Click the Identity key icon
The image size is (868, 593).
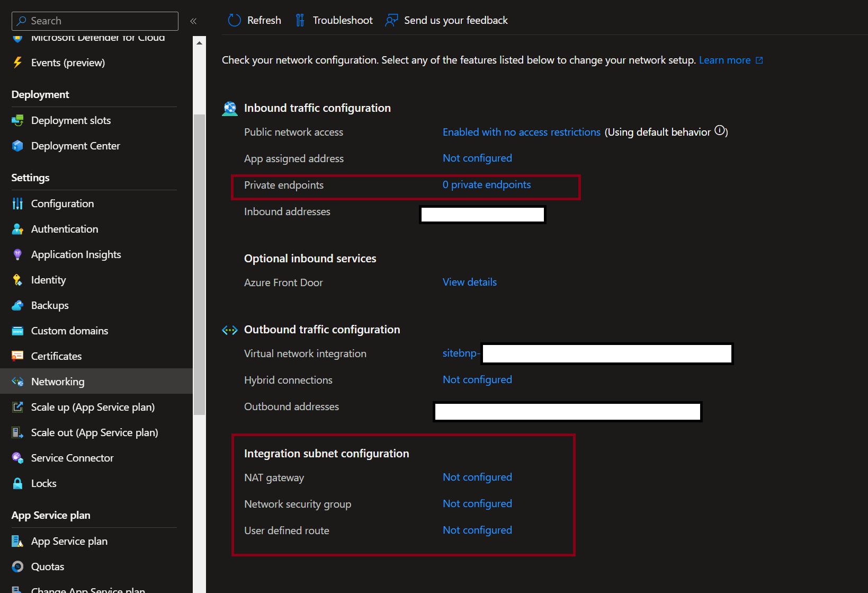[x=17, y=280]
